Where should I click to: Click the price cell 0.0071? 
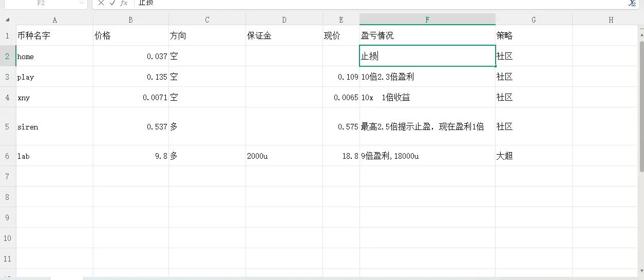[x=131, y=97]
